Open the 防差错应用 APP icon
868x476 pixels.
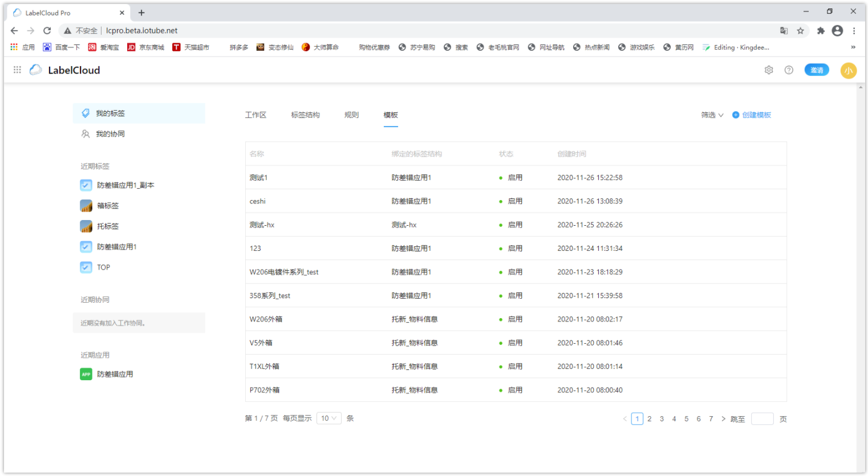coord(86,374)
